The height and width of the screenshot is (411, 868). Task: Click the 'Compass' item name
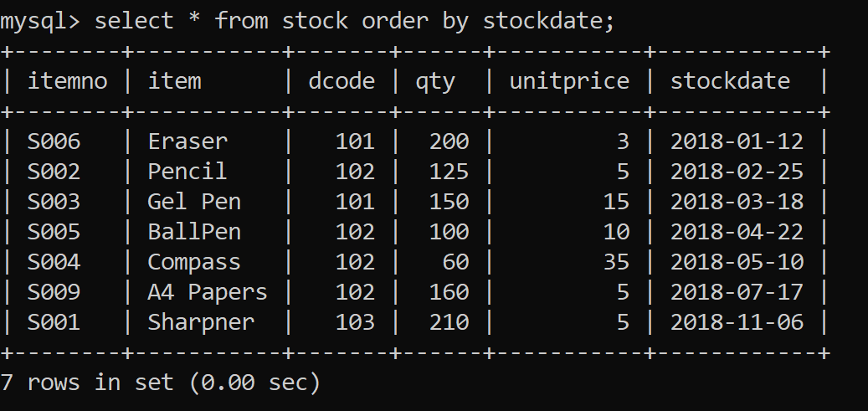point(194,262)
